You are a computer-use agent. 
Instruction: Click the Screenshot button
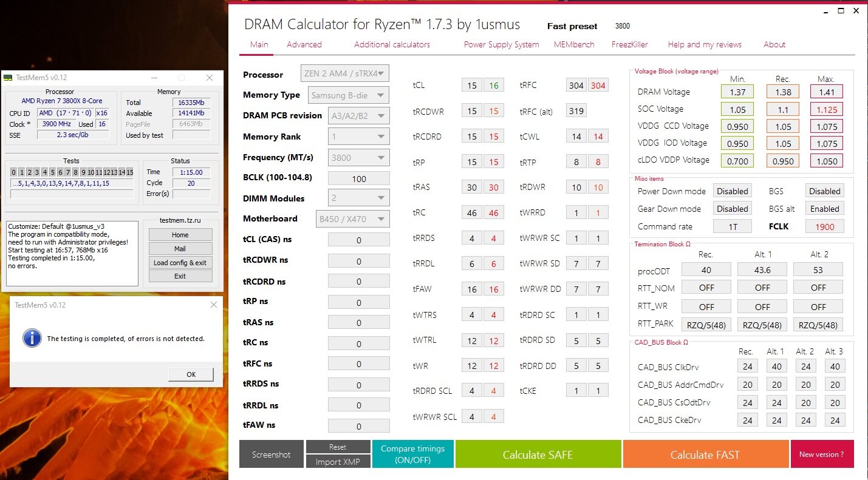tap(272, 455)
